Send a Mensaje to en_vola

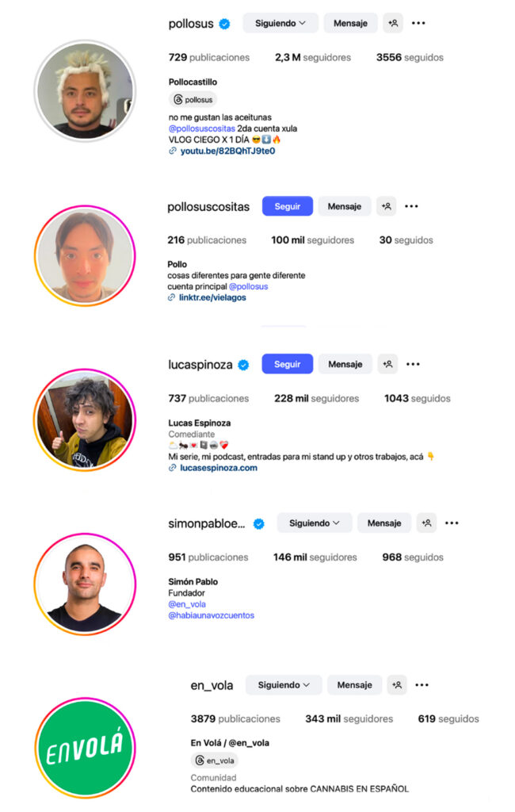[354, 684]
